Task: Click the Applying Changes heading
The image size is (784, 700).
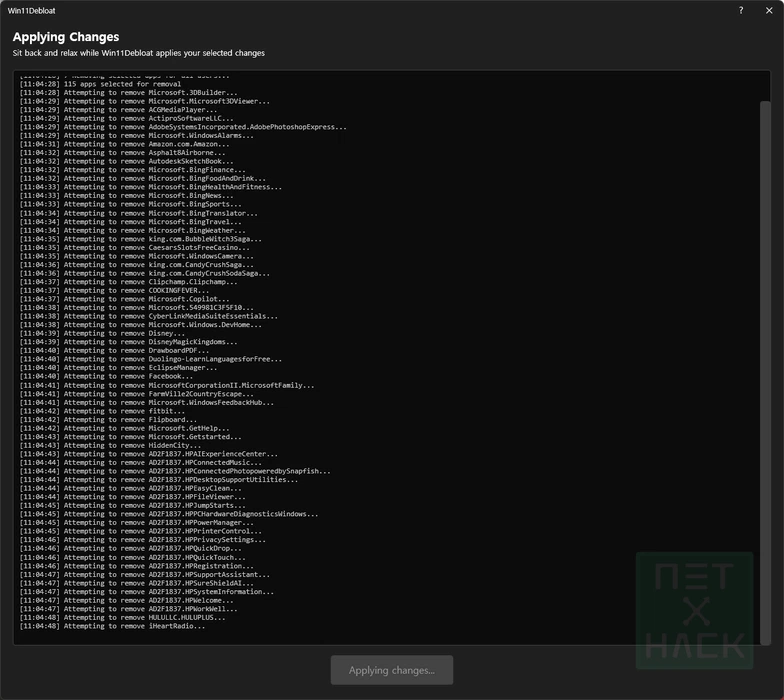Action: [66, 37]
